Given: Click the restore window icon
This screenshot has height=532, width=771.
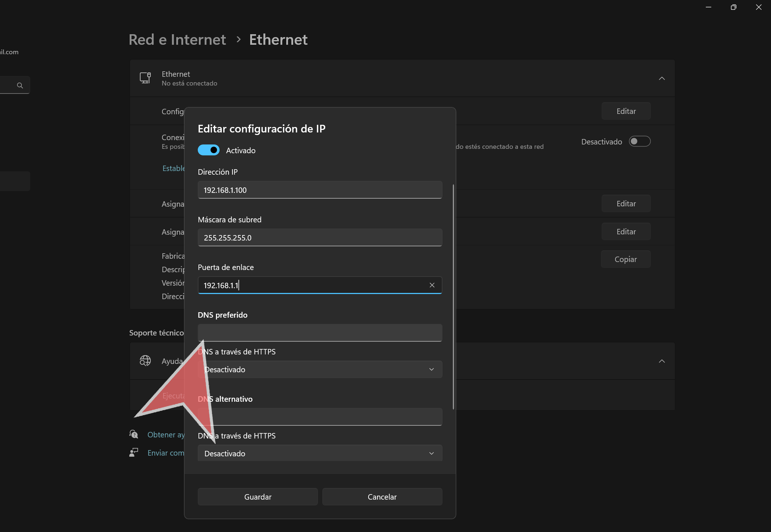Looking at the screenshot, I should click(x=733, y=7).
